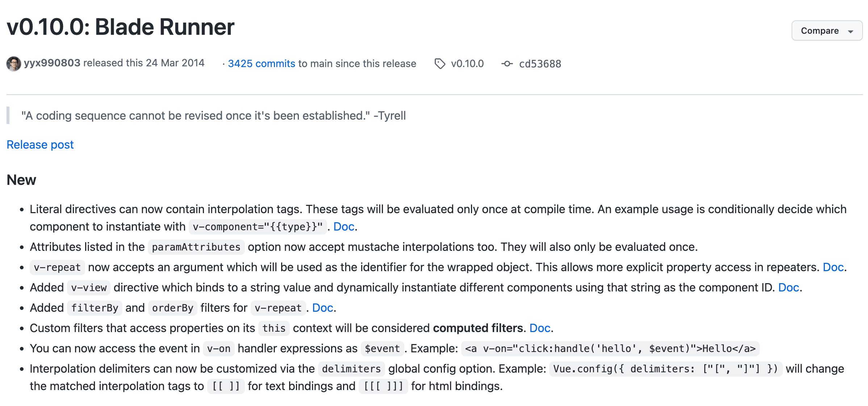Click the New section heading
This screenshot has width=868, height=406.
click(21, 180)
